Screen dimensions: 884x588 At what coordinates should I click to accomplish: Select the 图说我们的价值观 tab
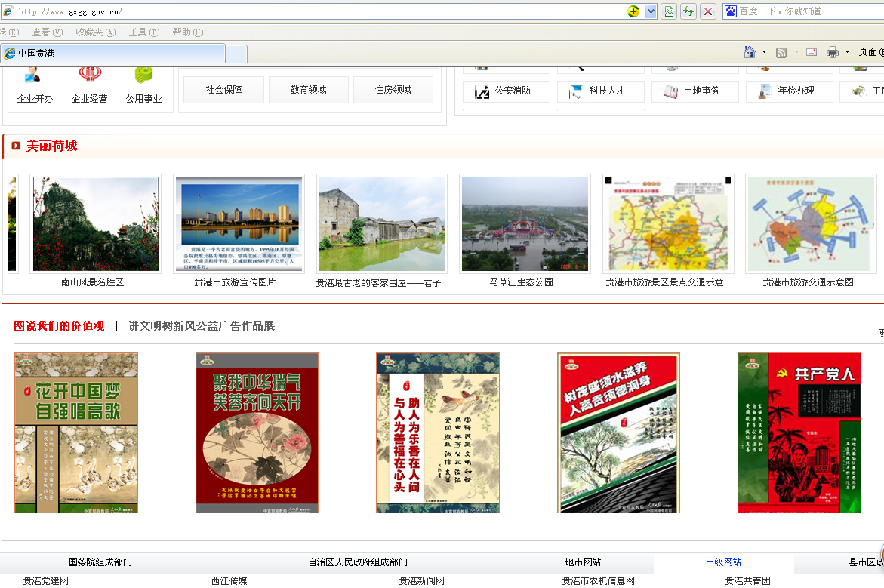(x=59, y=326)
